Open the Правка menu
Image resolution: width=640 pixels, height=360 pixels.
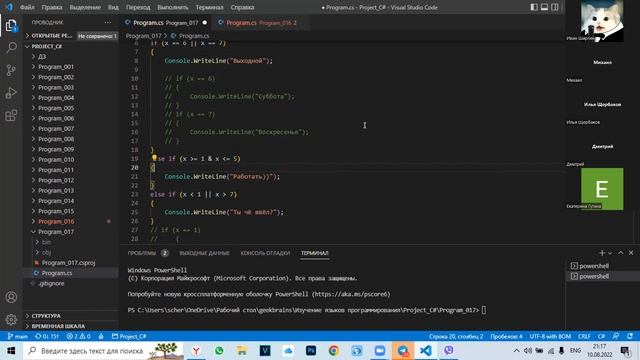(x=52, y=7)
